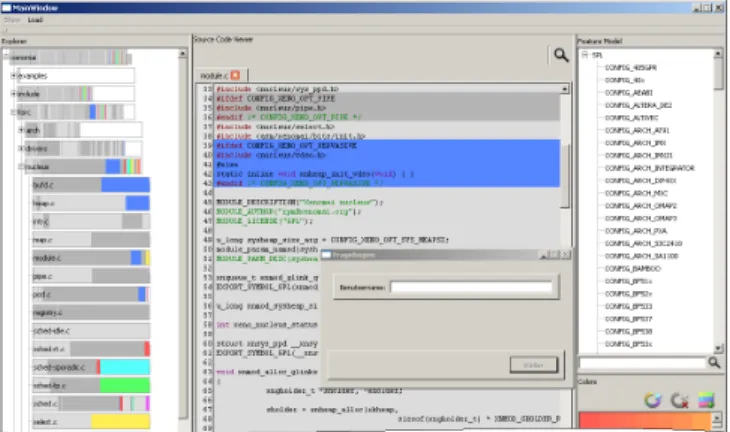
Task: Click the Feature Model scroll down arrow
Action: point(718,348)
